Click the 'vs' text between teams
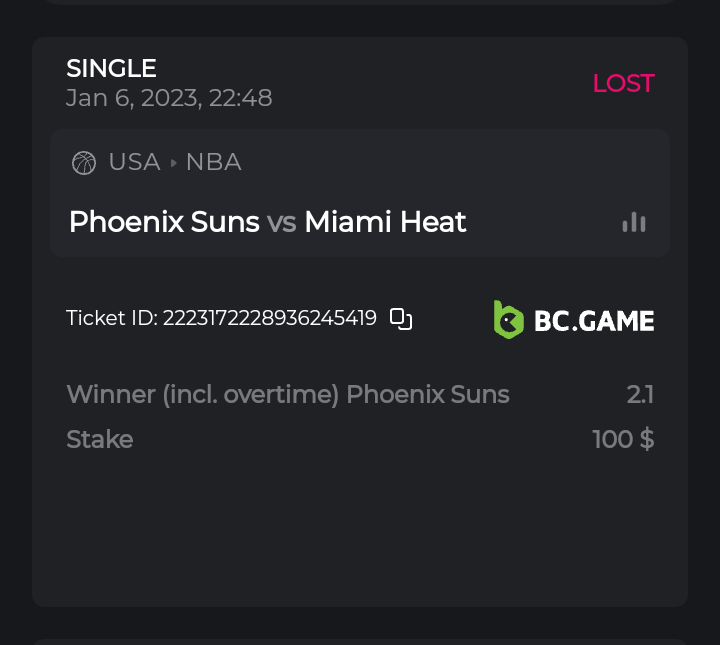This screenshot has width=720, height=645. pos(282,222)
